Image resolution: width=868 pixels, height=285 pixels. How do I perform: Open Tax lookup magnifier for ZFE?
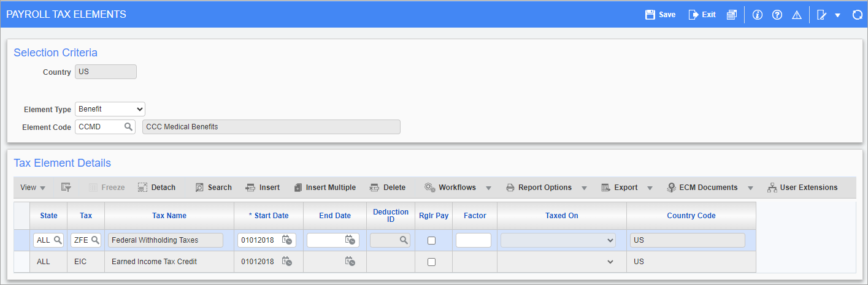(96, 240)
